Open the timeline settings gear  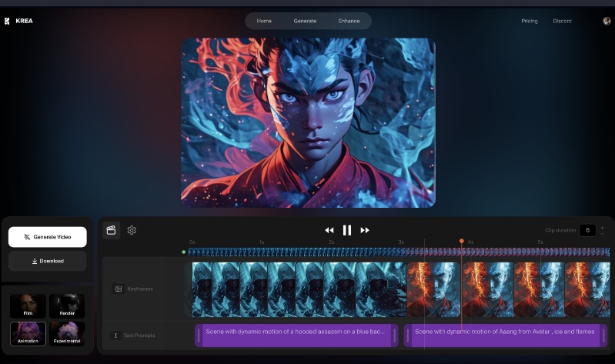pos(132,230)
